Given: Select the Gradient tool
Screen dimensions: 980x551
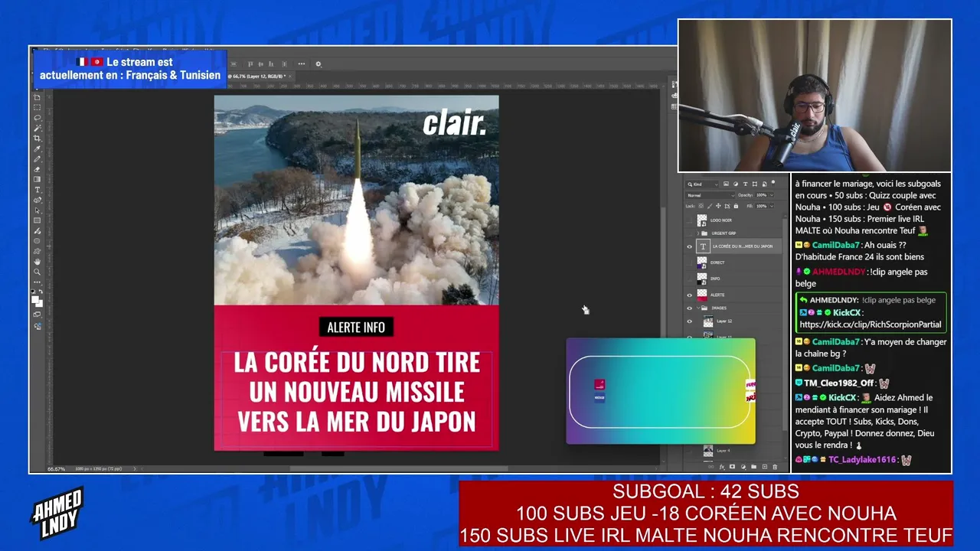Looking at the screenshot, I should (x=37, y=179).
